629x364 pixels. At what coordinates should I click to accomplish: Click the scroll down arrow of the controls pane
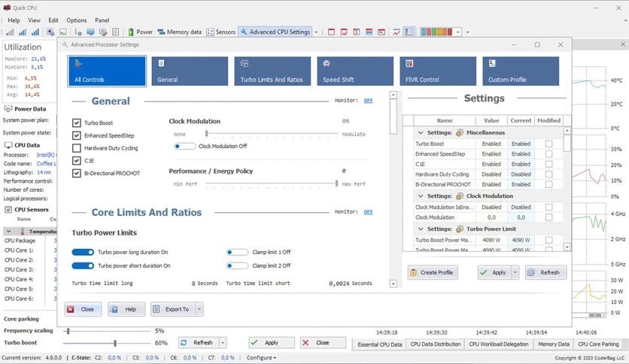click(394, 284)
